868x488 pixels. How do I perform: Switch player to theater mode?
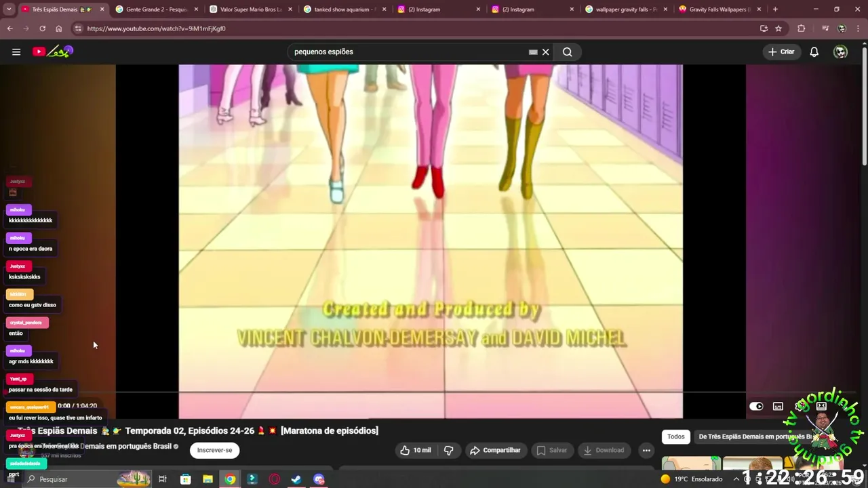point(821,406)
